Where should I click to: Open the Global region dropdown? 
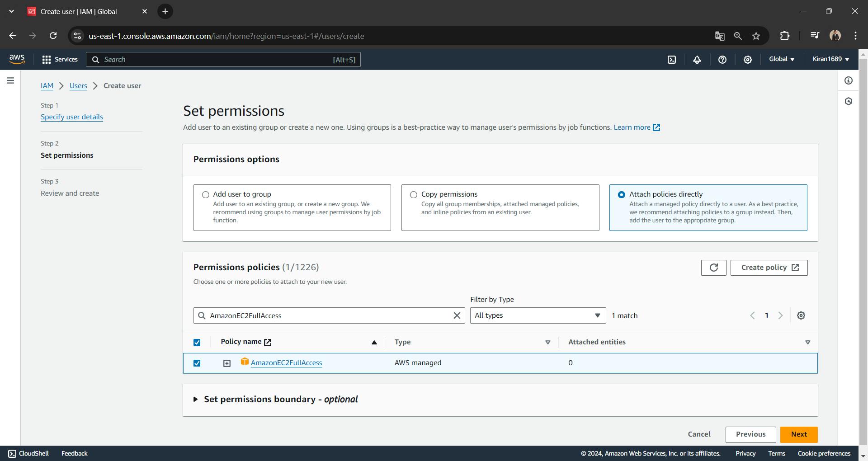[x=782, y=59]
